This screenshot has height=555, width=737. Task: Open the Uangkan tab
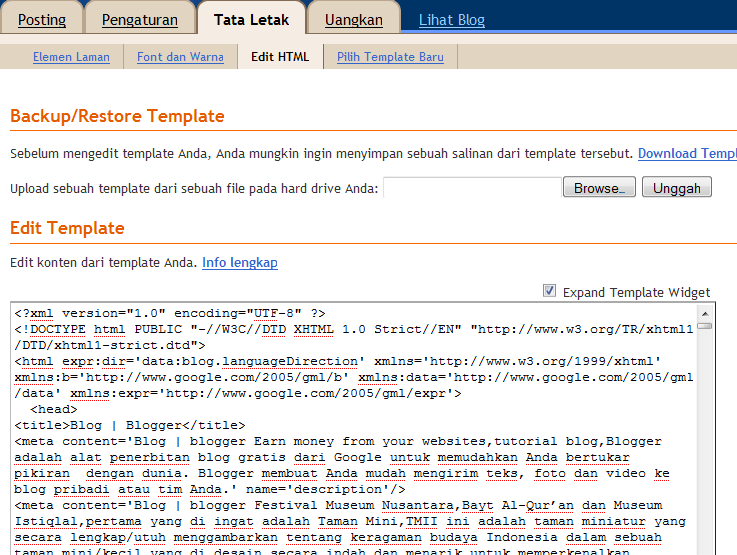point(353,20)
